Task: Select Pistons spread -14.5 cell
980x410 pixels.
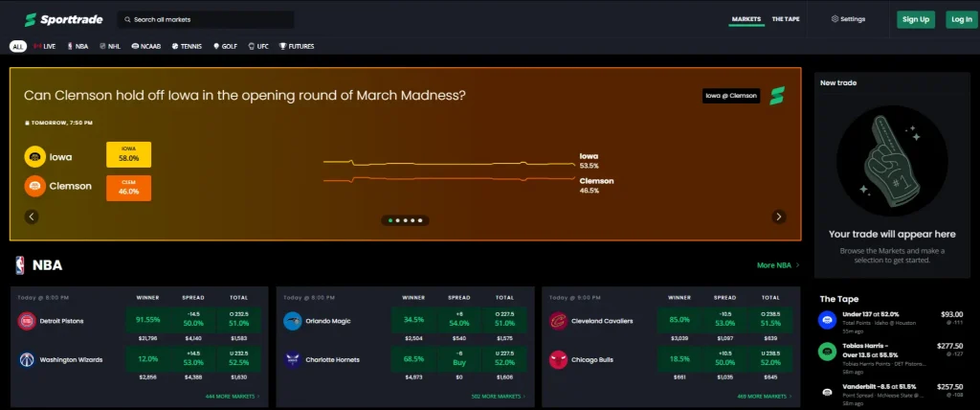Action: pos(193,320)
